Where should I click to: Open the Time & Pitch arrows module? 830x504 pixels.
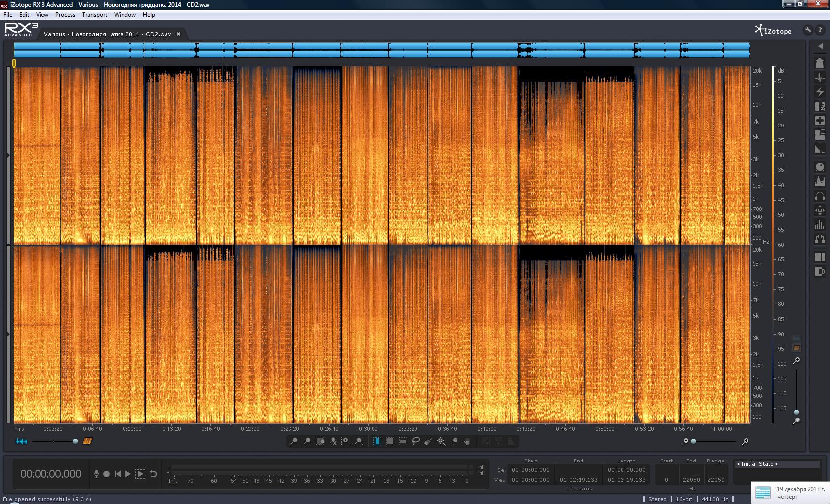tap(819, 210)
